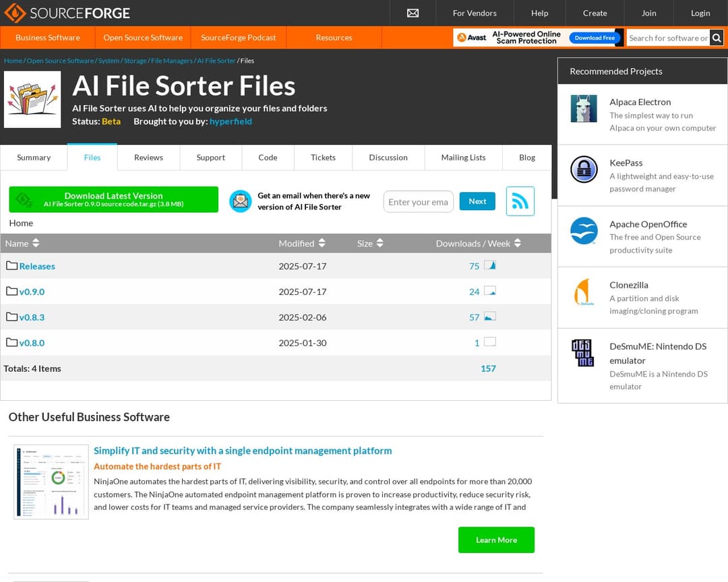This screenshot has width=728, height=582.
Task: Click the v0.8.0 folder icon
Action: (x=11, y=342)
